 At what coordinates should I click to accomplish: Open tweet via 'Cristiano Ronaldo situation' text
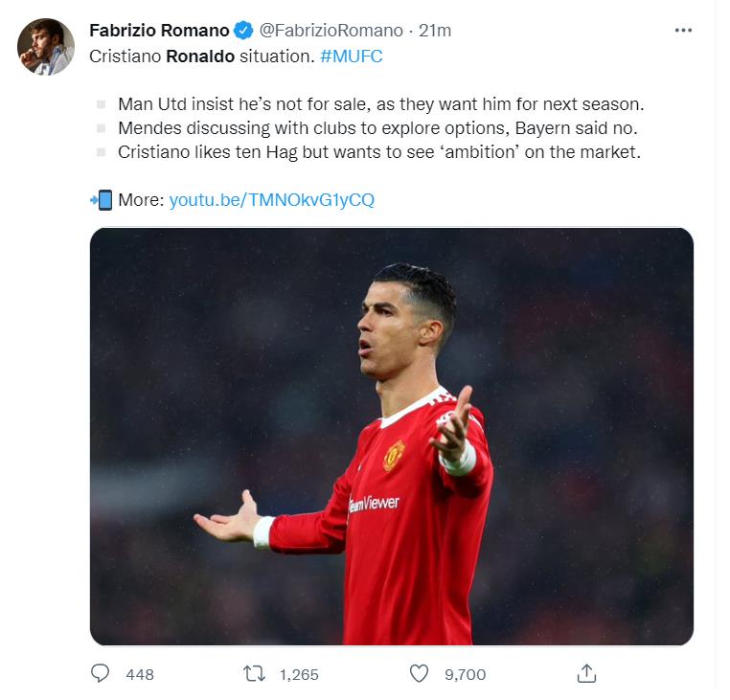pos(201,56)
